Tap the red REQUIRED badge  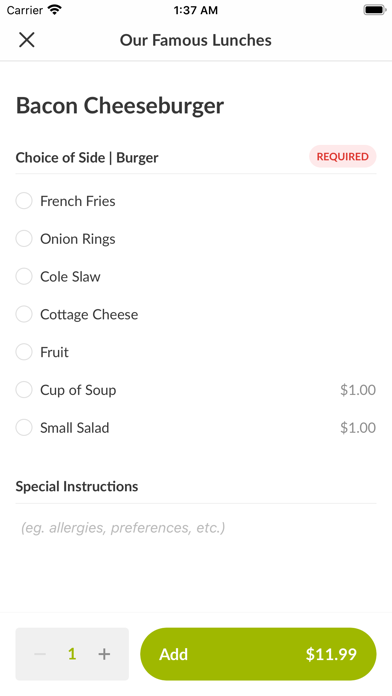click(343, 156)
